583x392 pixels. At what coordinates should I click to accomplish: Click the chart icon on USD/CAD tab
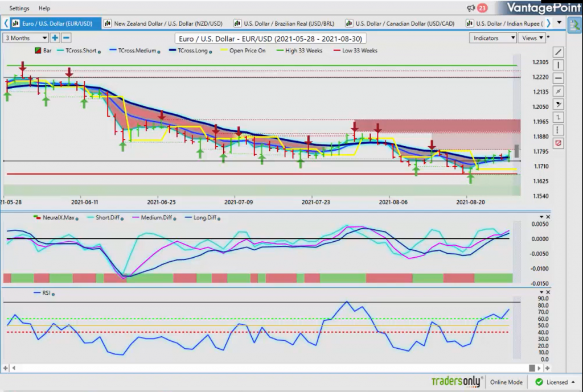[349, 23]
